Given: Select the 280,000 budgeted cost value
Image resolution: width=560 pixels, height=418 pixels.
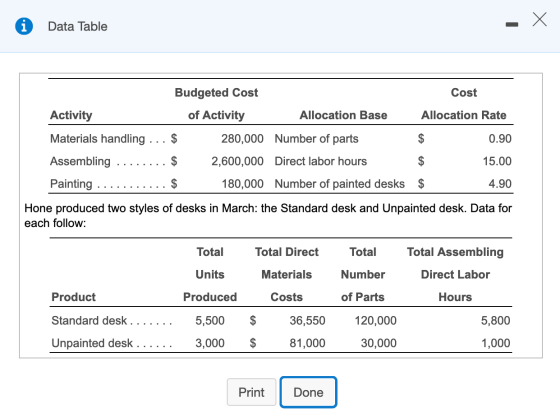Looking at the screenshot, I should [242, 139].
